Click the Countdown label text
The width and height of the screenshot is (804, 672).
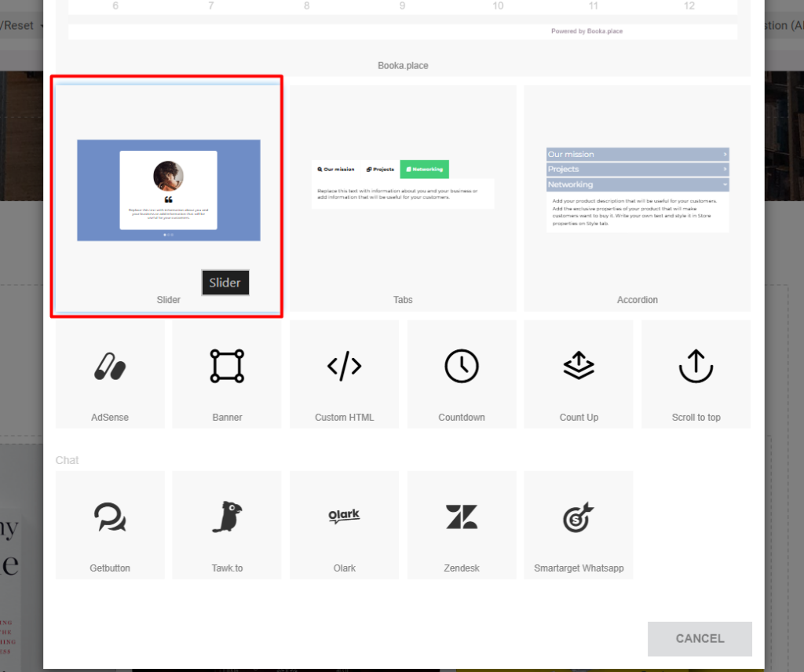462,417
